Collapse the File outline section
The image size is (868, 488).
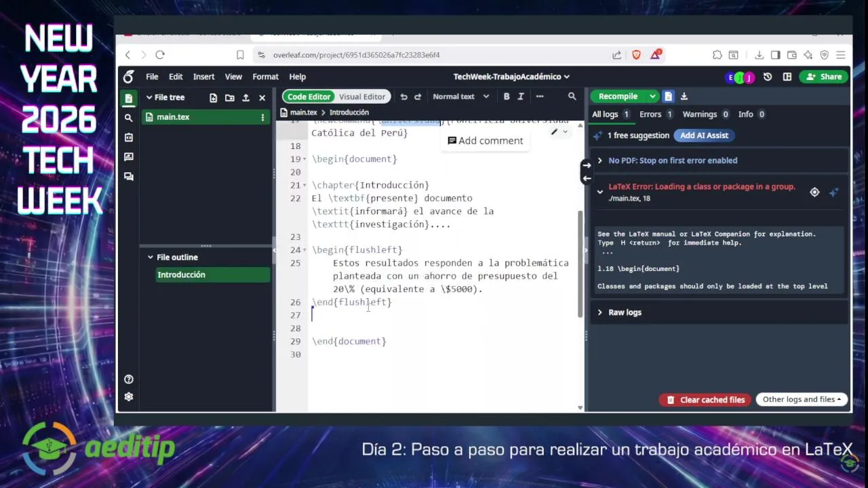tap(150, 258)
